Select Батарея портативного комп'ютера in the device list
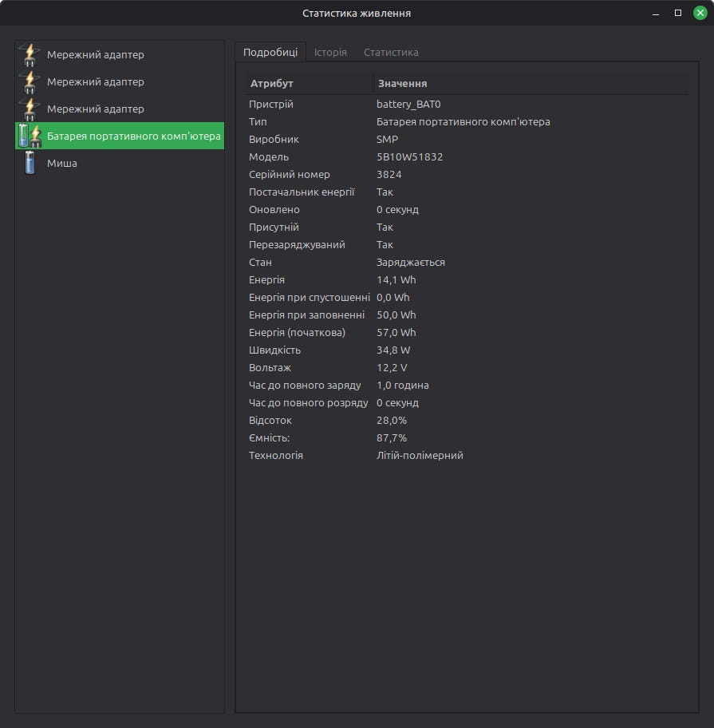The height and width of the screenshot is (728, 714). [120, 136]
